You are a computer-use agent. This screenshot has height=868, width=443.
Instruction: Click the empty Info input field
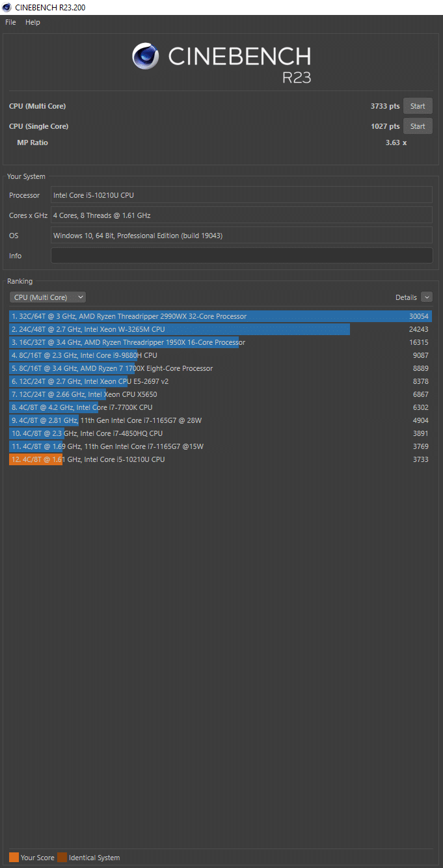[241, 256]
